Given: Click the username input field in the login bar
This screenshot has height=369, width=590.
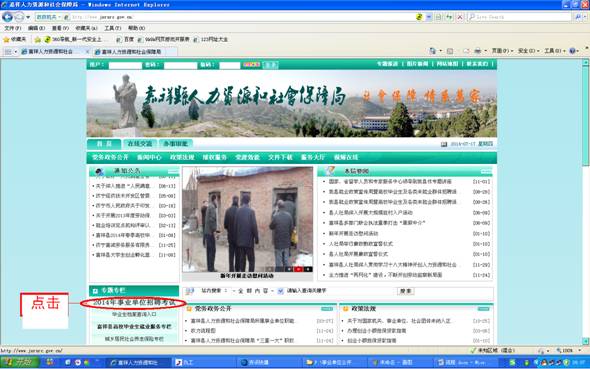Looking at the screenshot, I should 125,65.
